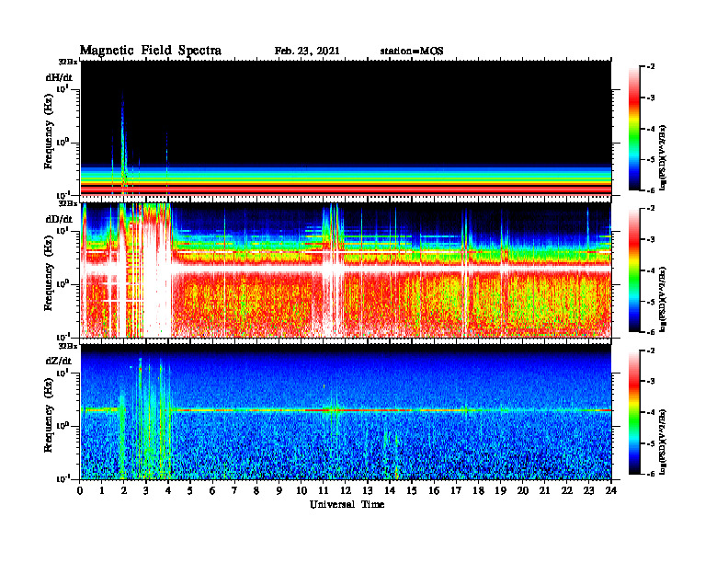This screenshot has height=563, width=728.
Task: Click the "Magnetic Field Spectra" title
Action: pos(151,51)
